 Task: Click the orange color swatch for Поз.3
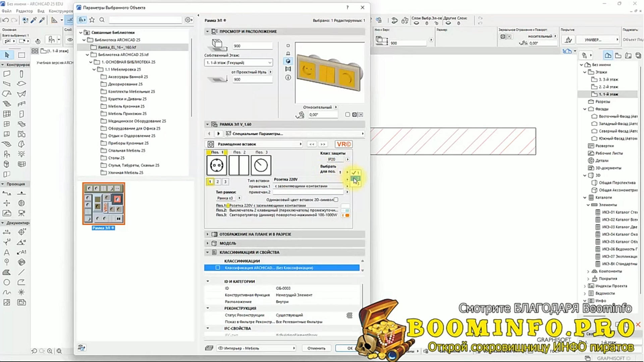point(347,215)
